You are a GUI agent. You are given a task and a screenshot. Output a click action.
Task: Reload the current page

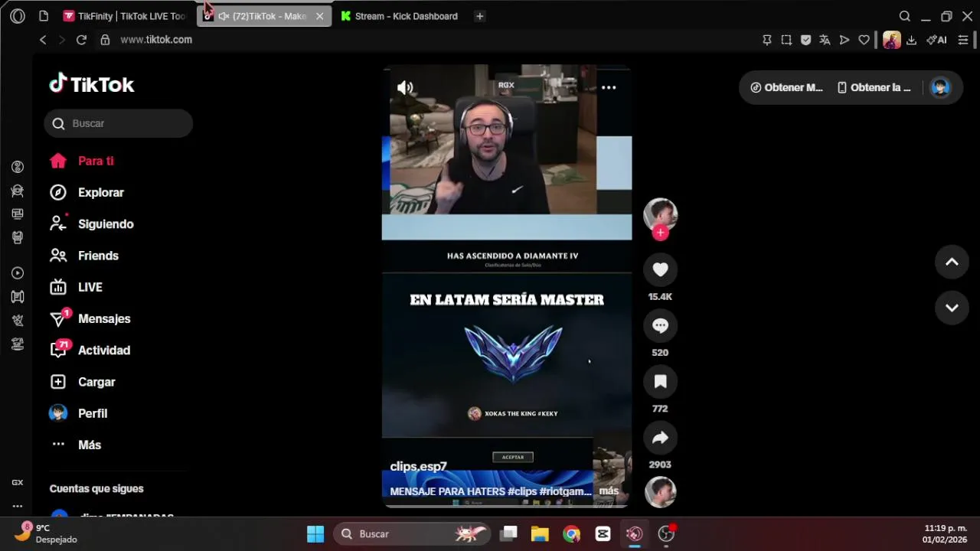[x=81, y=40]
